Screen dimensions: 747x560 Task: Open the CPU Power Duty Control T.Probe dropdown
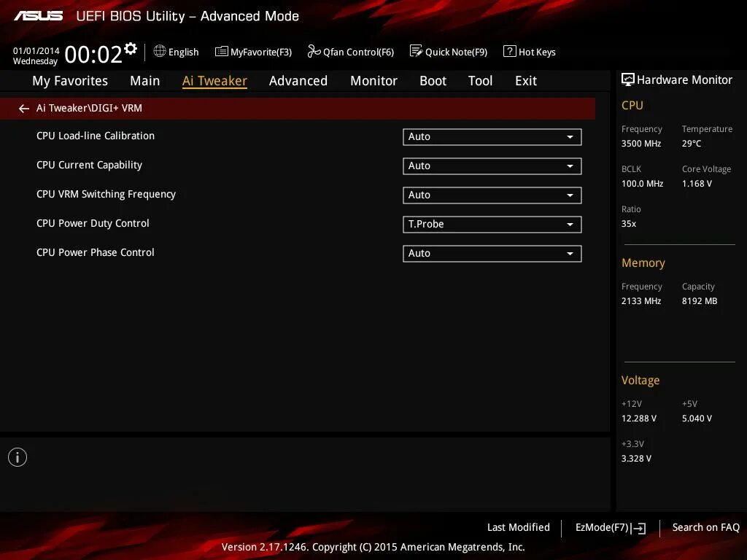point(492,224)
